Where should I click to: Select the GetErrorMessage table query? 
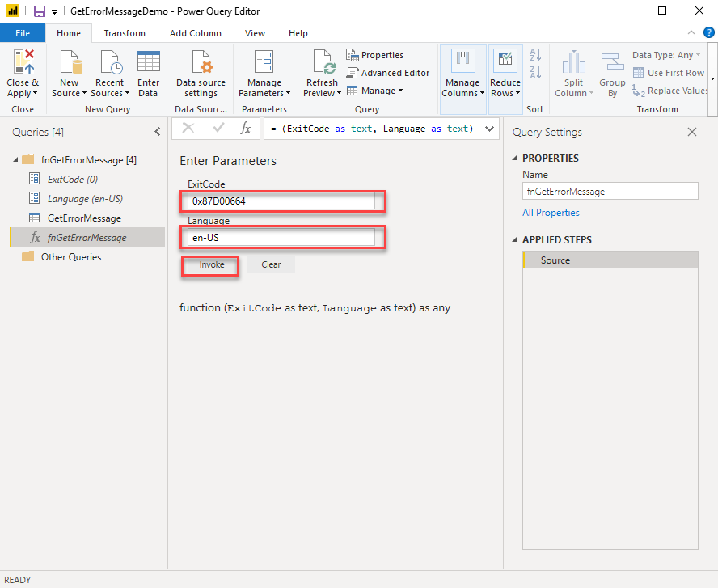click(x=84, y=218)
